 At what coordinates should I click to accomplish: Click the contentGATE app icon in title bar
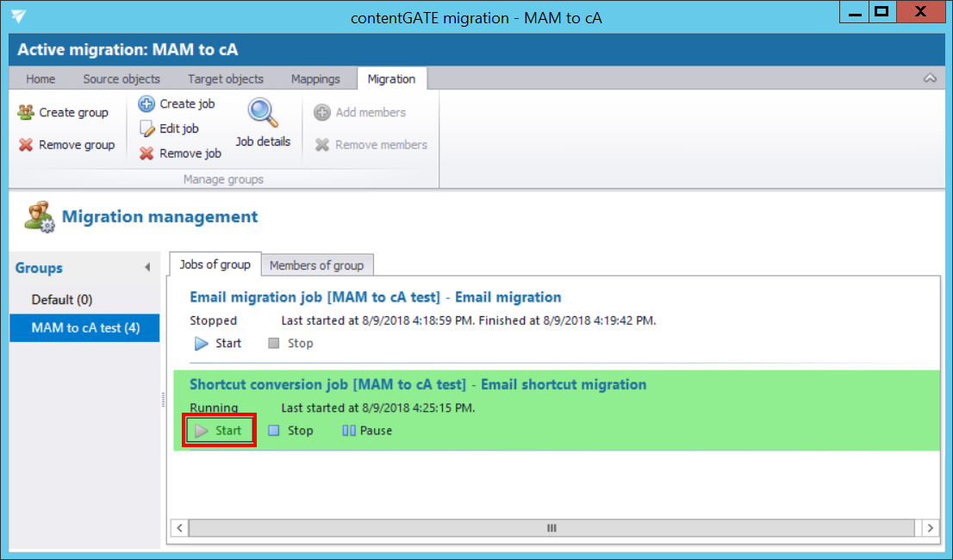pyautogui.click(x=19, y=16)
